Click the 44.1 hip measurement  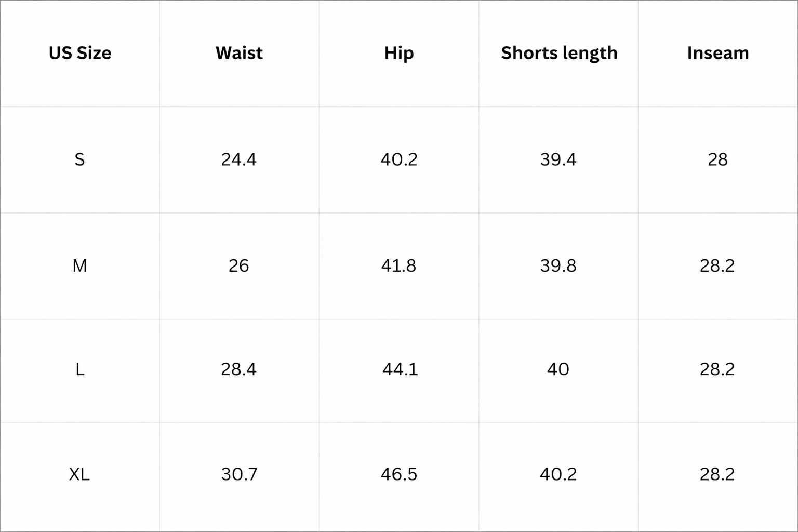point(400,369)
